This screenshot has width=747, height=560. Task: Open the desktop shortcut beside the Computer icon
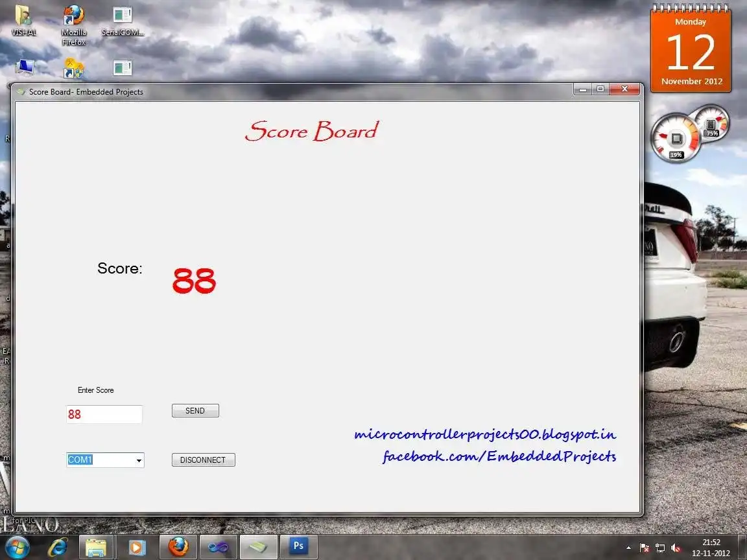(73, 68)
